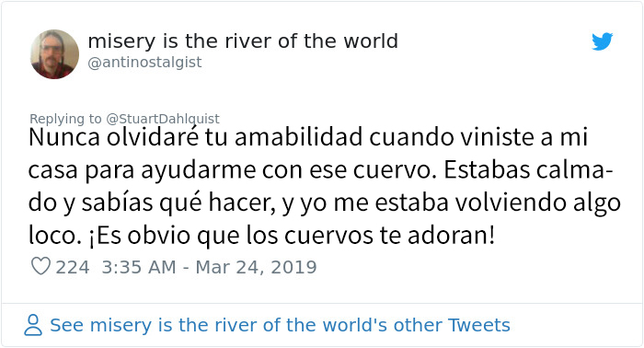Open the @antinostalgist handle

(144, 63)
